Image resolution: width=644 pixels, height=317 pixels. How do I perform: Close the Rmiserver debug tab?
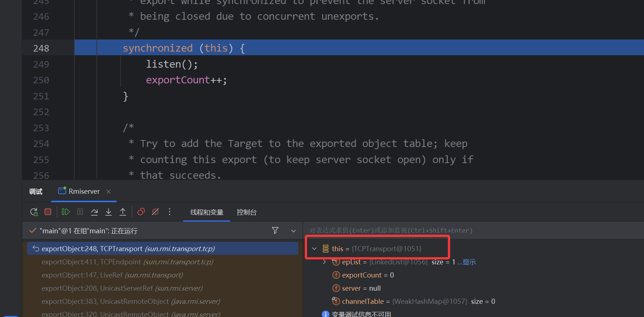(x=109, y=192)
